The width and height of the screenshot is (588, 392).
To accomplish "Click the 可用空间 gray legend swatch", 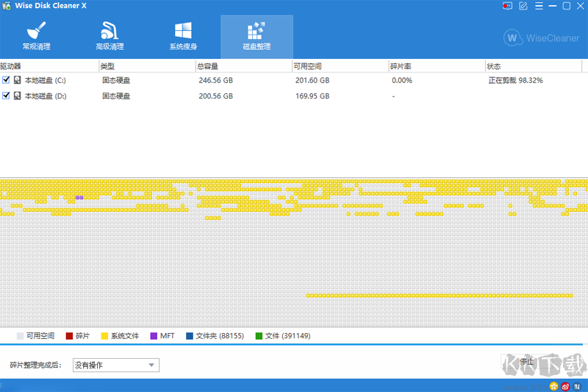I will (x=21, y=335).
